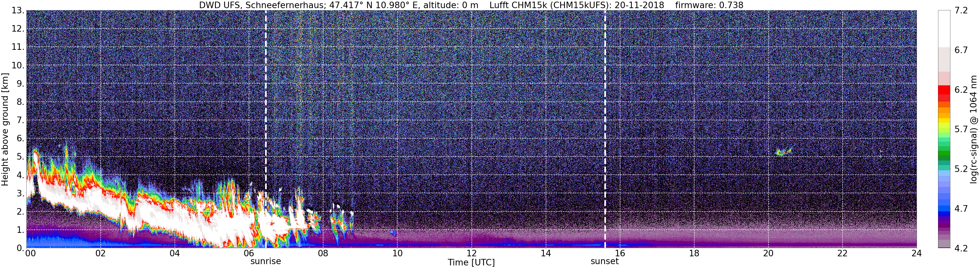Click the '5.2' colorbar tick value
This screenshot has height=269, width=980.
(x=961, y=169)
